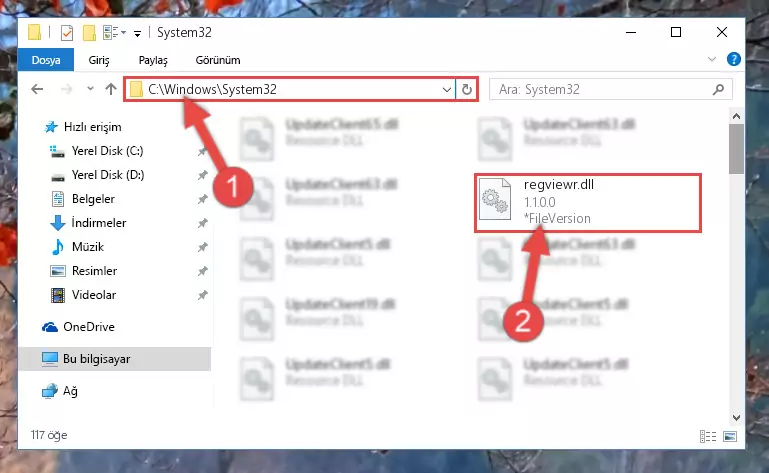Image resolution: width=769 pixels, height=473 pixels.
Task: Toggle the pin beside Müzik
Action: [203, 247]
